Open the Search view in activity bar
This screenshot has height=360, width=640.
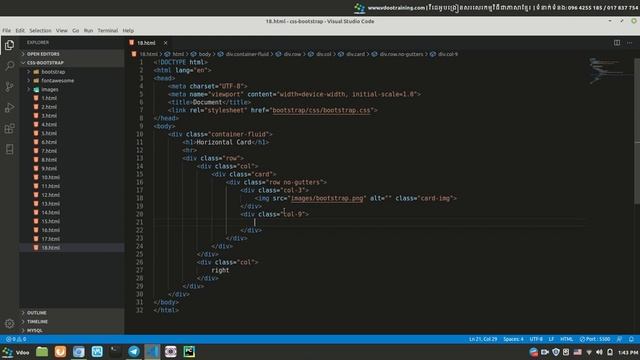tap(9, 66)
